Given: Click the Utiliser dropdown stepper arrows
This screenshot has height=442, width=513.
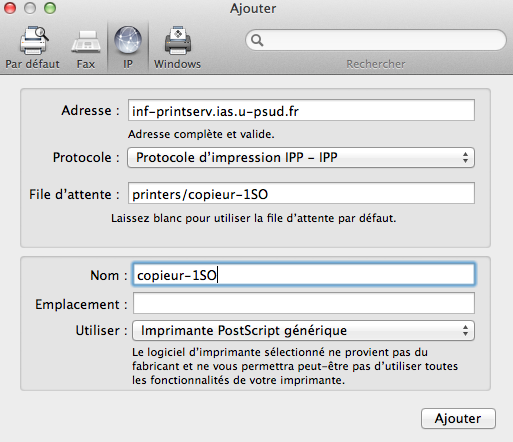Looking at the screenshot, I should (x=465, y=331).
